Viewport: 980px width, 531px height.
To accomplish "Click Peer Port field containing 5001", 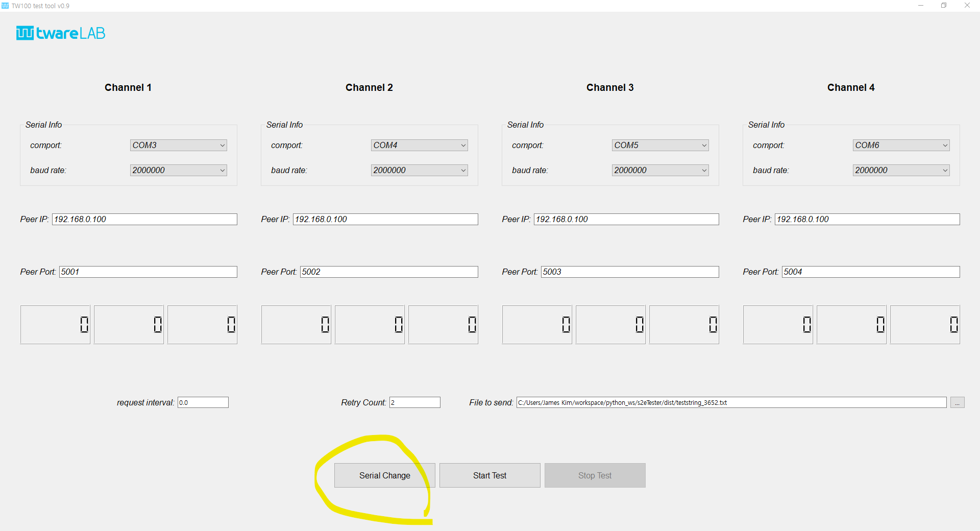I will 148,272.
